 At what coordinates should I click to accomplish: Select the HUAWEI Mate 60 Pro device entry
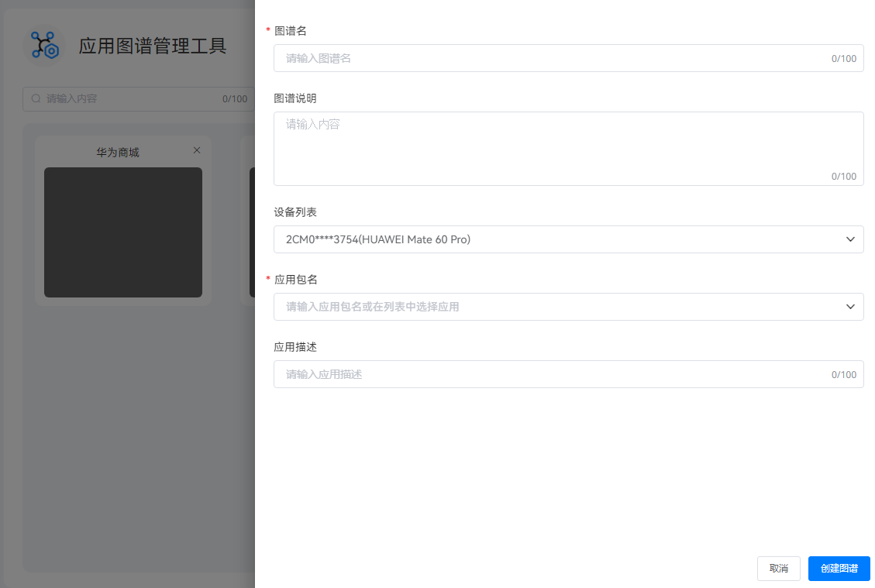coord(378,239)
